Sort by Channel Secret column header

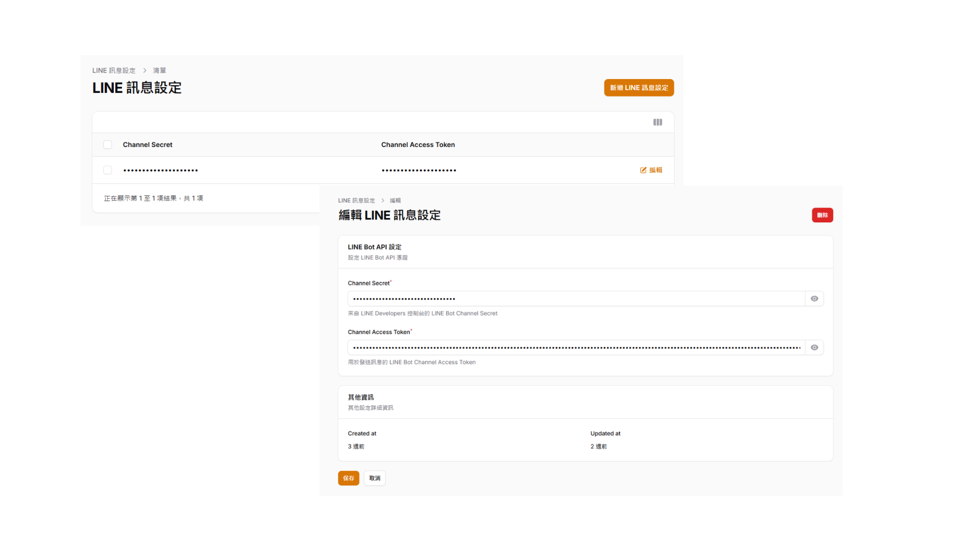click(x=148, y=145)
